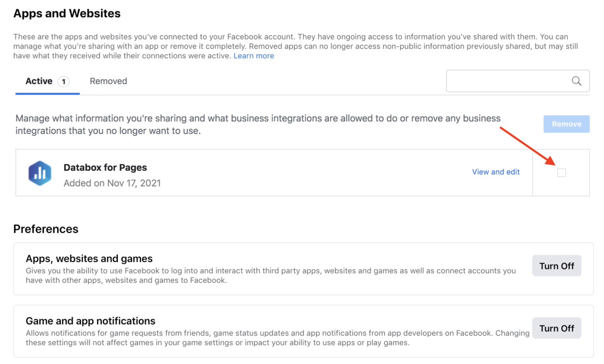Screen dimensions: 604x364
Task: Click the active apps count badge
Action: click(64, 82)
